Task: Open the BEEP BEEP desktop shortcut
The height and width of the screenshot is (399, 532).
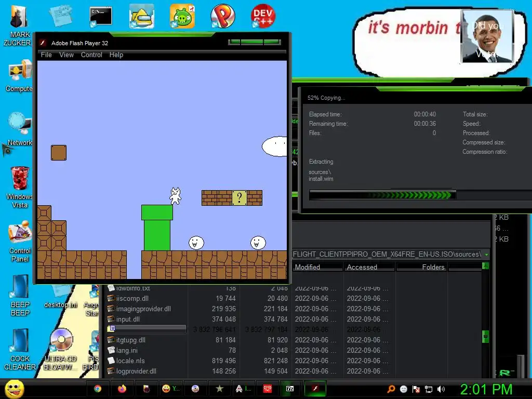Action: 20,296
